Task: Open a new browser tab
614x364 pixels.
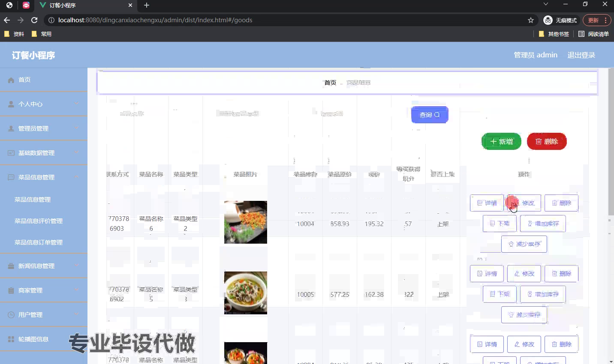Action: point(147,5)
